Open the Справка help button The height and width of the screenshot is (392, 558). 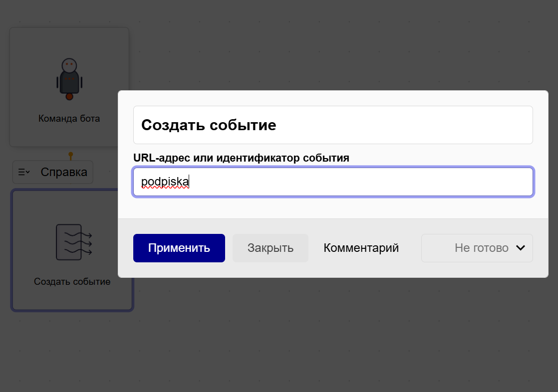(53, 172)
